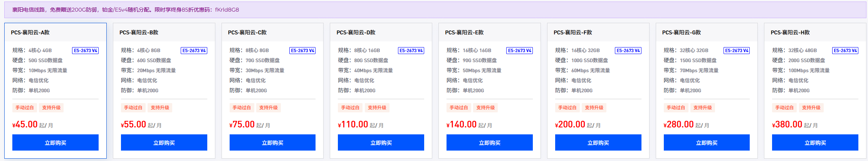The image size is (868, 161).
Task: Click the 手动过白 tag on the A款 card
Action: click(25, 108)
